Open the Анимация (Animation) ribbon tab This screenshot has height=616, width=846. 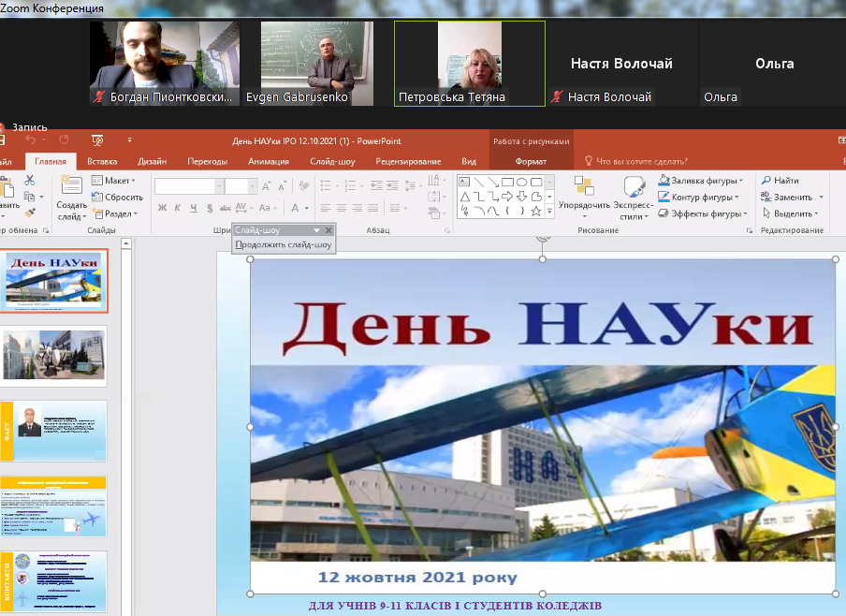click(269, 161)
